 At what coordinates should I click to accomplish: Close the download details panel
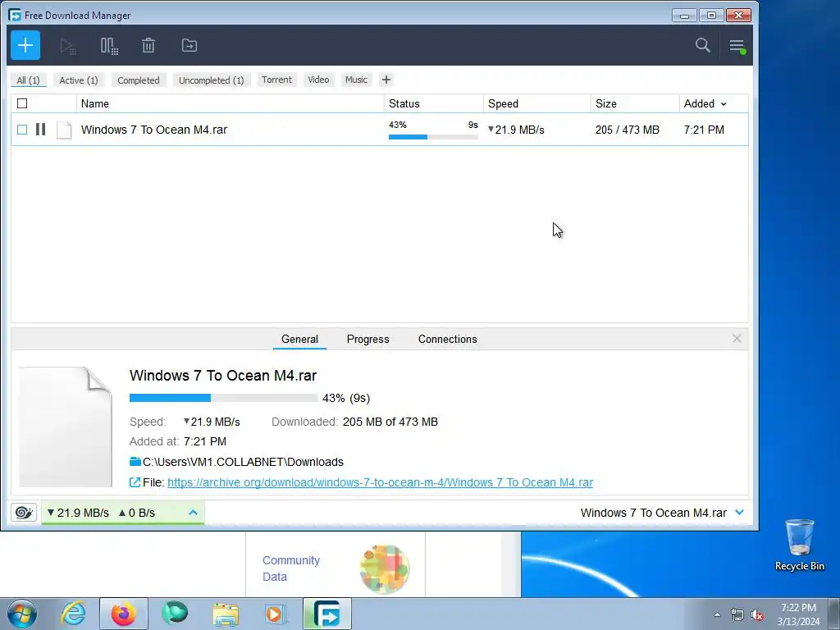tap(737, 339)
